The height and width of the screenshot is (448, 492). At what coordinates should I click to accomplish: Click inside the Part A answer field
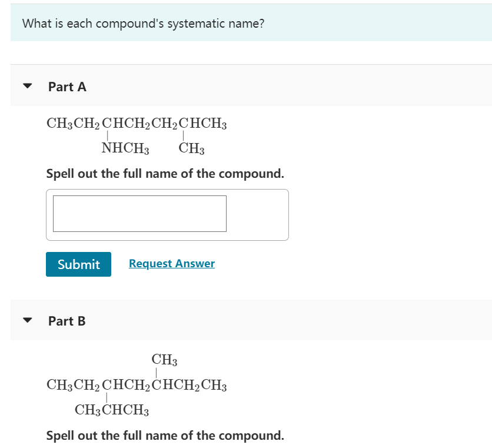tap(139, 214)
